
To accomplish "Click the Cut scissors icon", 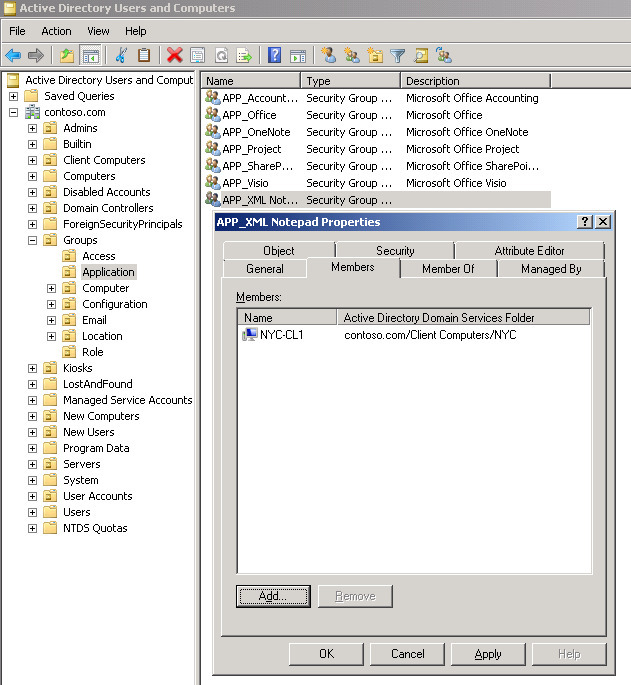I will [x=121, y=55].
